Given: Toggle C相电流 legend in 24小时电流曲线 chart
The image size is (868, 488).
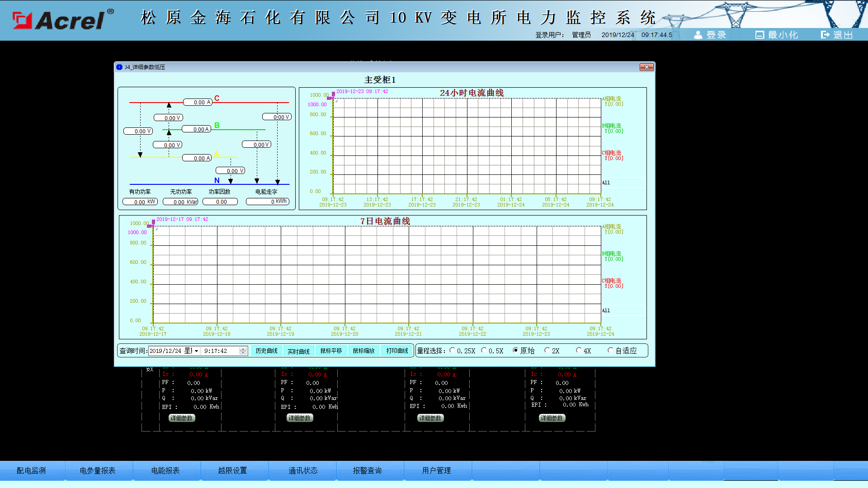Looking at the screenshot, I should click(x=613, y=155).
